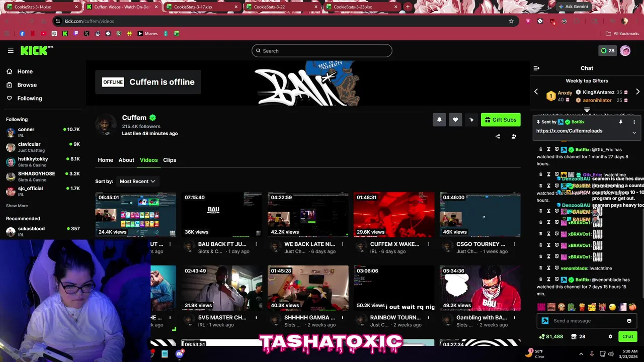Select the Videos channel tab
This screenshot has height=362, width=644.
pyautogui.click(x=148, y=160)
